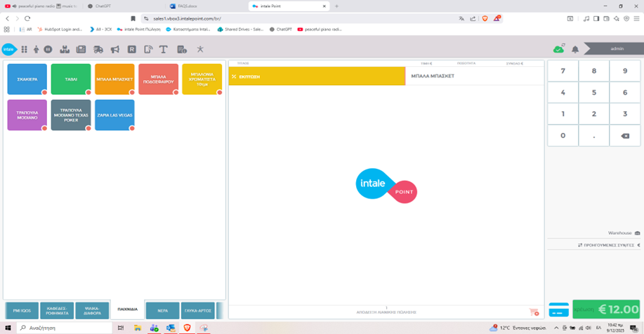Switch to ΚΑΦΕΔΕΣ-ΡΟΦΗΜΑΤΑ category
The width and height of the screenshot is (644, 334).
pos(57,310)
